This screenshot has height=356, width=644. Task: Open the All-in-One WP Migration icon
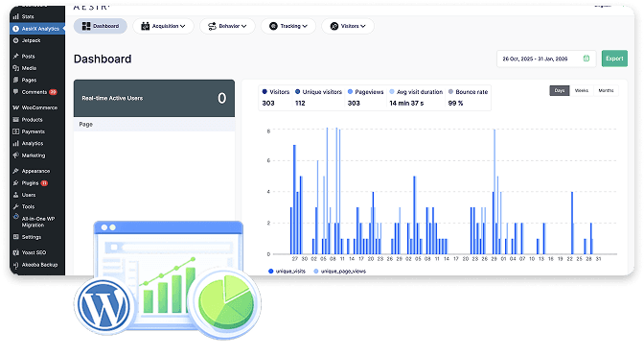[x=16, y=217]
